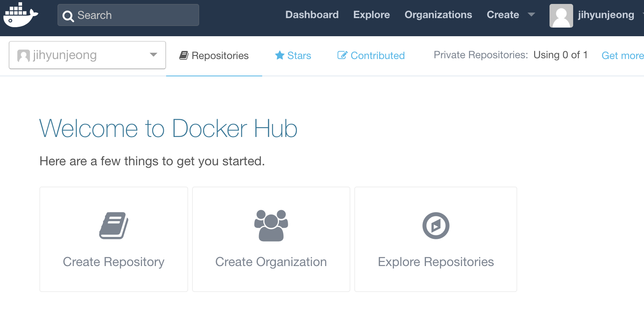Switch to the Stars tab
The image size is (644, 318).
pyautogui.click(x=293, y=55)
